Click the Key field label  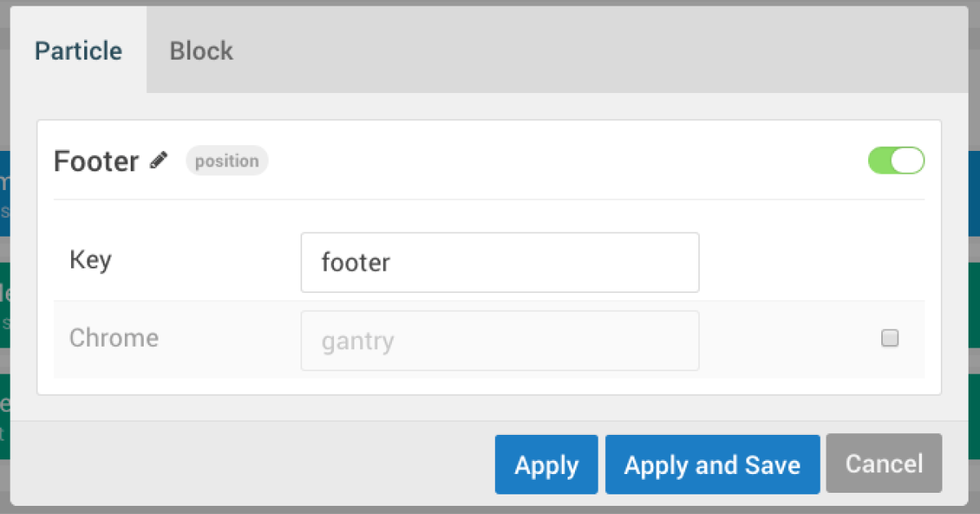click(91, 260)
